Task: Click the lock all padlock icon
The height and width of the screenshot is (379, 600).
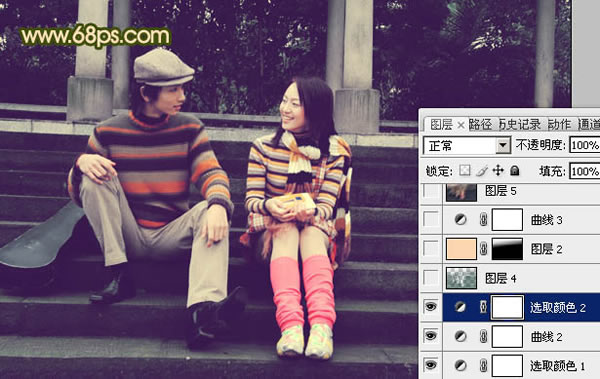Action: click(x=515, y=170)
